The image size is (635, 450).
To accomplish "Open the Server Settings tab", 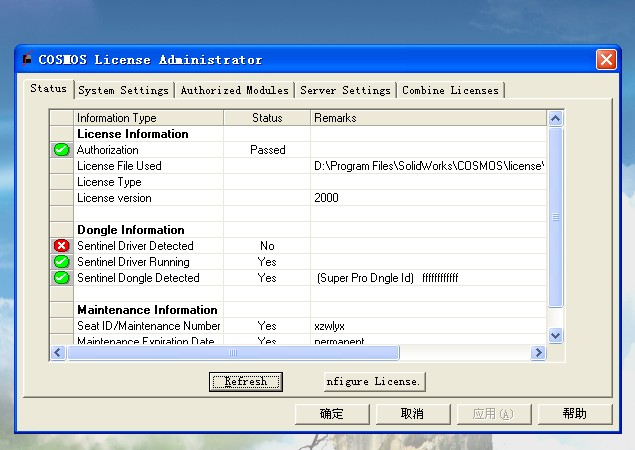I will coord(345,90).
